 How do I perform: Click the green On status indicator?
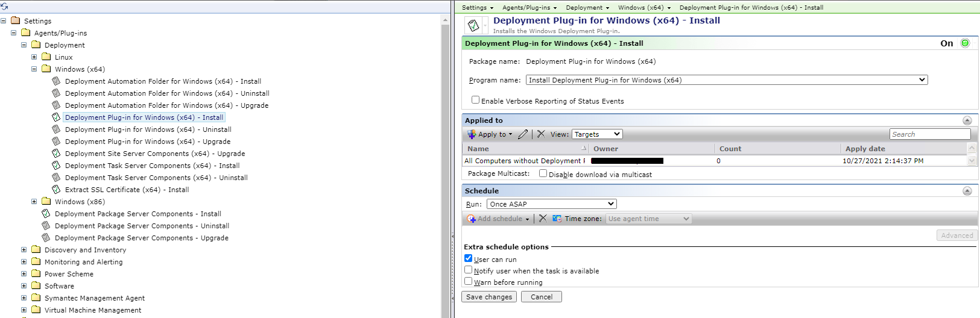pyautogui.click(x=965, y=43)
